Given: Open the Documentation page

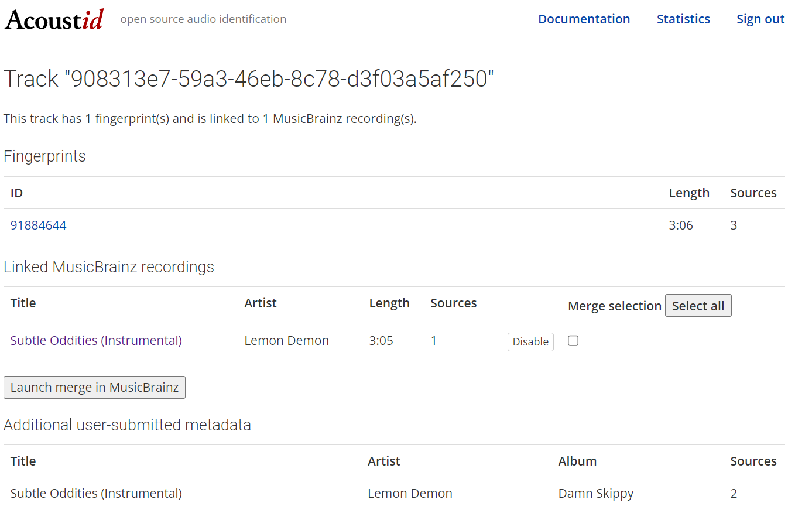Looking at the screenshot, I should click(584, 19).
